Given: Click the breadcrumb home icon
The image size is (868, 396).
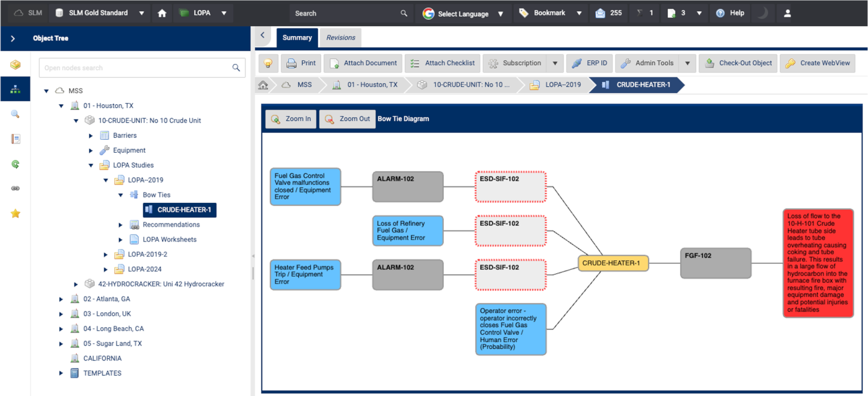Looking at the screenshot, I should pyautogui.click(x=263, y=85).
